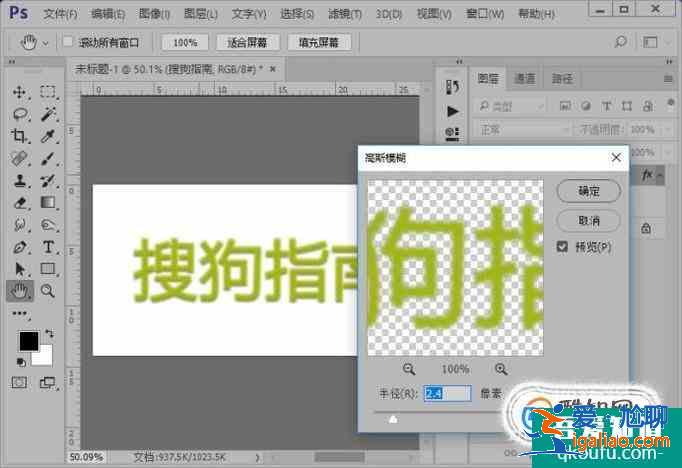Select the Move tool

pyautogui.click(x=19, y=92)
